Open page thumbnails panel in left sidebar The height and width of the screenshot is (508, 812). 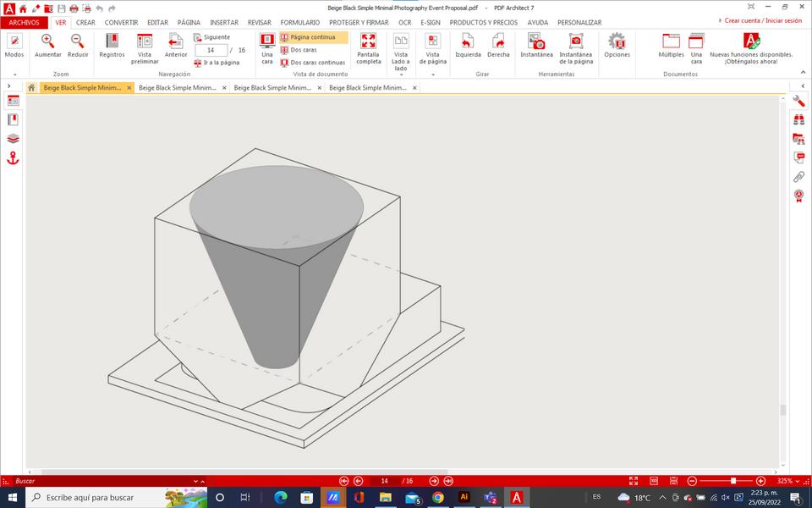pos(13,101)
